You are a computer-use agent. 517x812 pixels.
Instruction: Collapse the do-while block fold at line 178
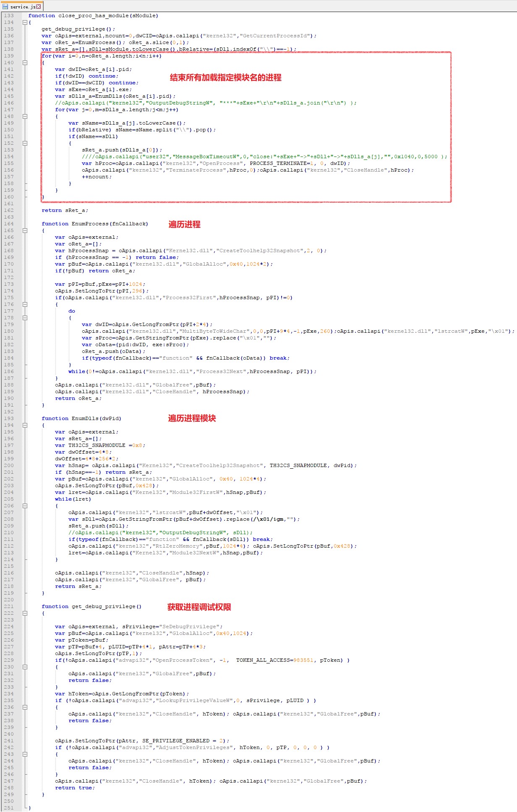(x=25, y=318)
